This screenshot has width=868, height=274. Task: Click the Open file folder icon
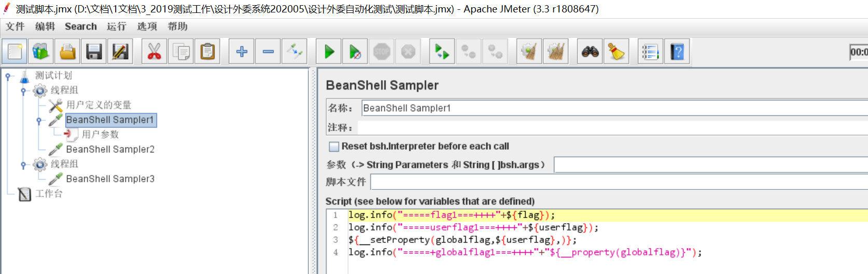pyautogui.click(x=67, y=51)
